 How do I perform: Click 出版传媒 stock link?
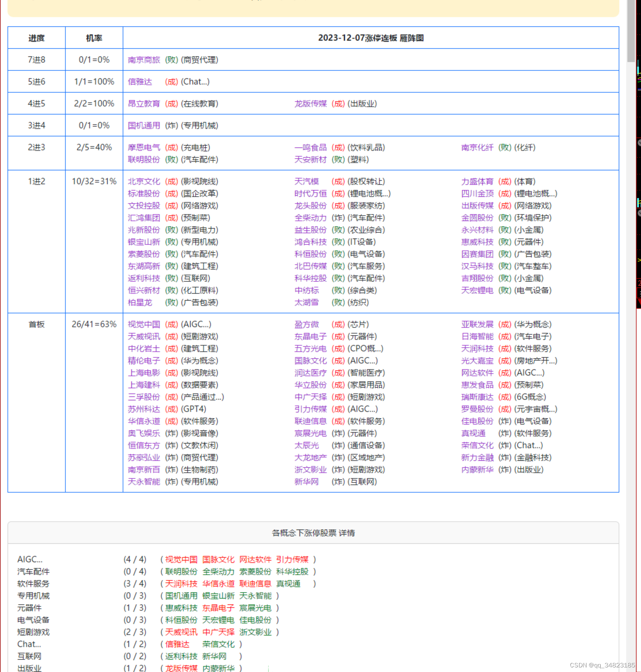pyautogui.click(x=477, y=206)
